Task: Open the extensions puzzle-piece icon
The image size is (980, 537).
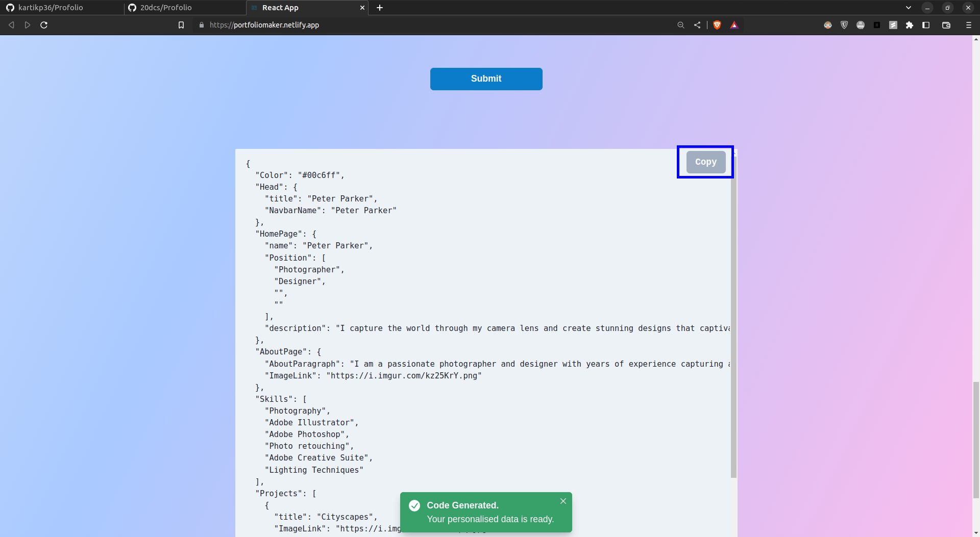Action: (x=910, y=24)
